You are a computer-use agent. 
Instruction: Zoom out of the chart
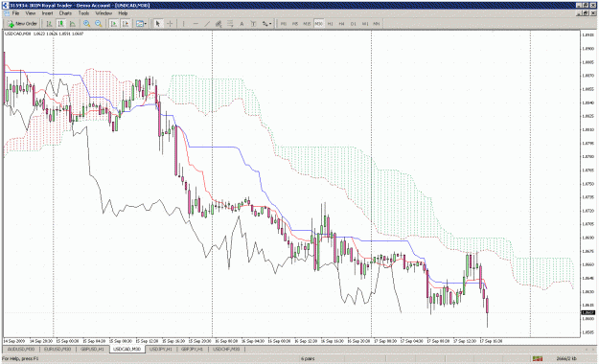99,24
